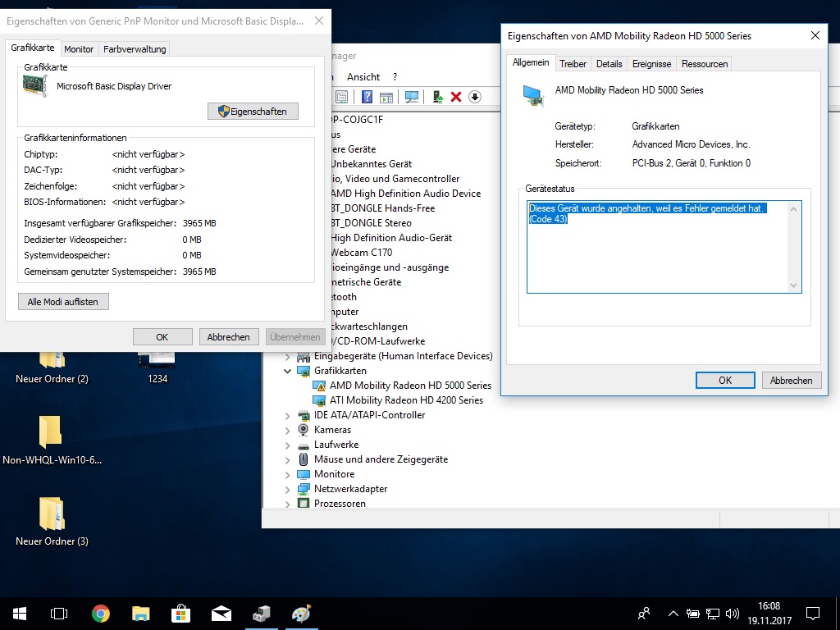
Task: Expand Mäuse und andere Zeigegeräte node
Action: pyautogui.click(x=288, y=459)
